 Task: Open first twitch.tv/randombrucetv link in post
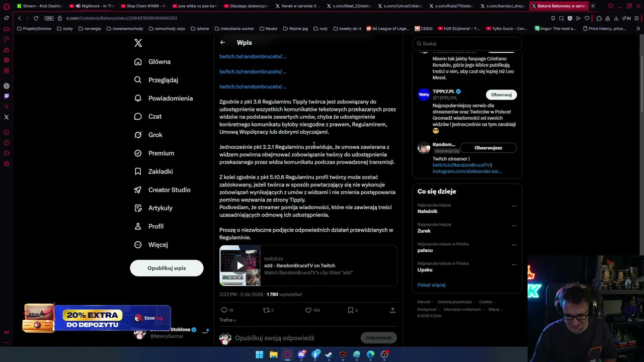[253, 56]
